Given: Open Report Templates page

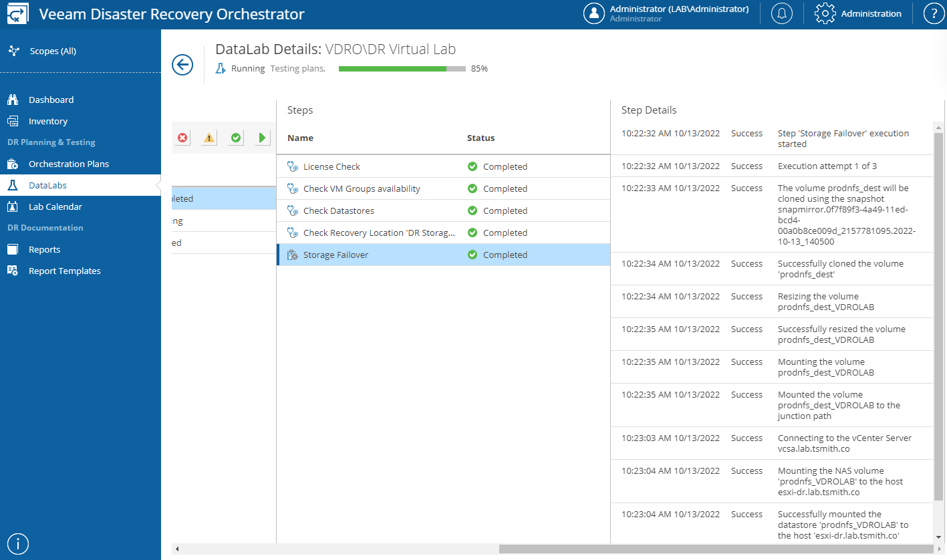Looking at the screenshot, I should 64,271.
